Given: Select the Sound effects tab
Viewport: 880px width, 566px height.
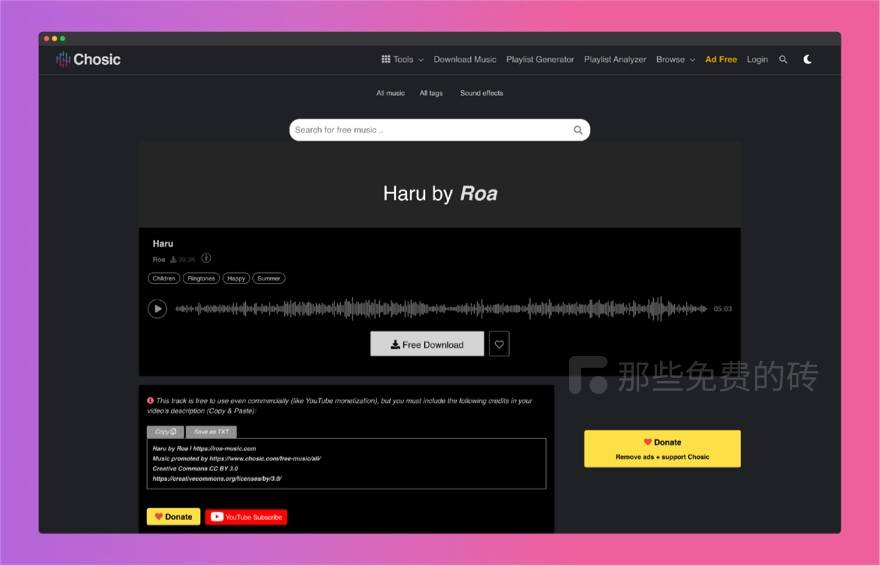Looking at the screenshot, I should click(x=481, y=93).
